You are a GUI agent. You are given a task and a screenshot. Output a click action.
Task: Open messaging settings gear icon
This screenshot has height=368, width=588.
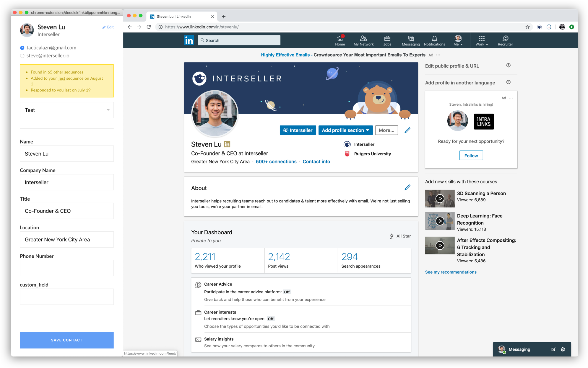coord(563,349)
